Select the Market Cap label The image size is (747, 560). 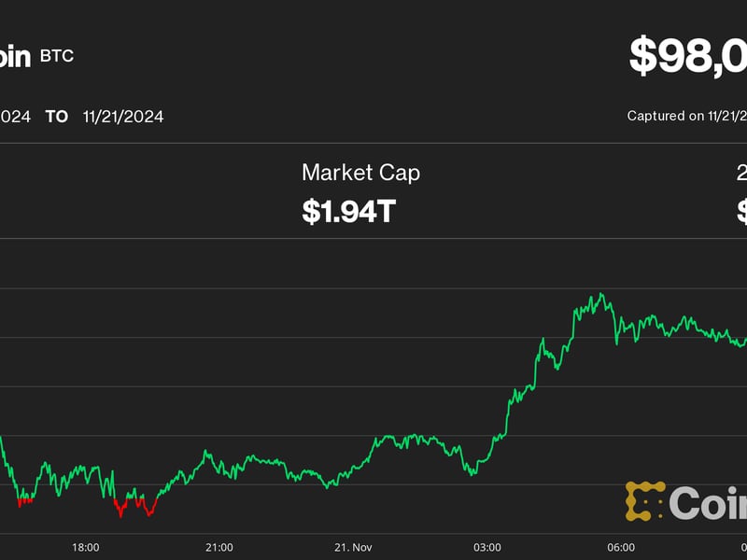point(360,173)
